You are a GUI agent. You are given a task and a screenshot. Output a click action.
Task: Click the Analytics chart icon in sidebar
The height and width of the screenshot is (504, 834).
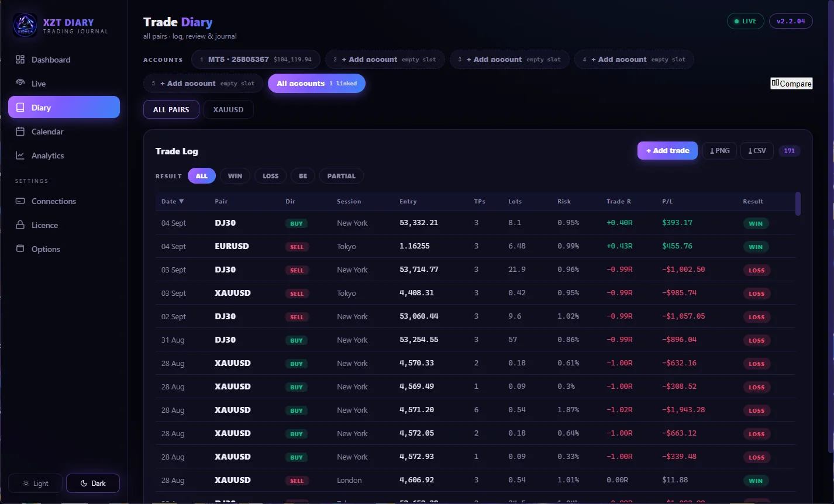click(20, 156)
